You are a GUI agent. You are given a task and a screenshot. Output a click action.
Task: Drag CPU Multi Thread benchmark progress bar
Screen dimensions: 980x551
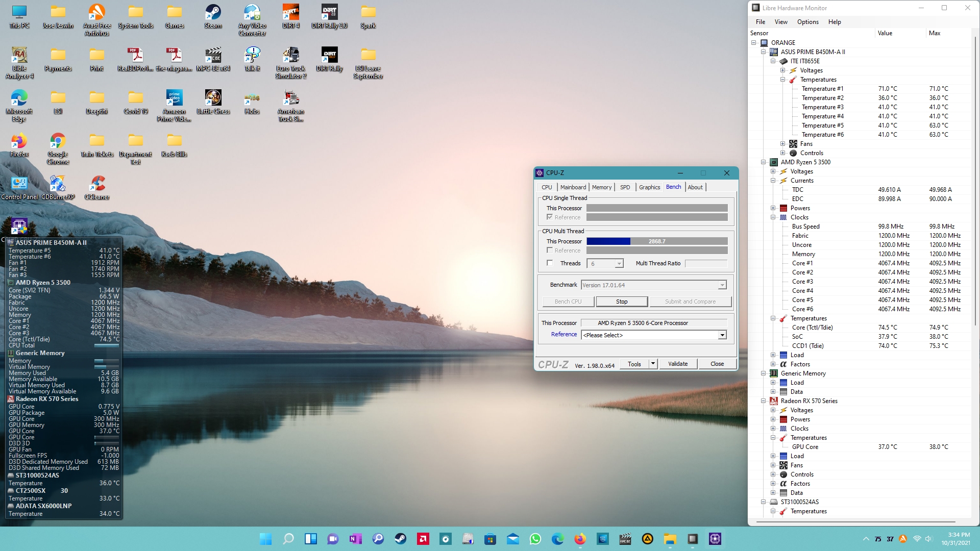[657, 241]
